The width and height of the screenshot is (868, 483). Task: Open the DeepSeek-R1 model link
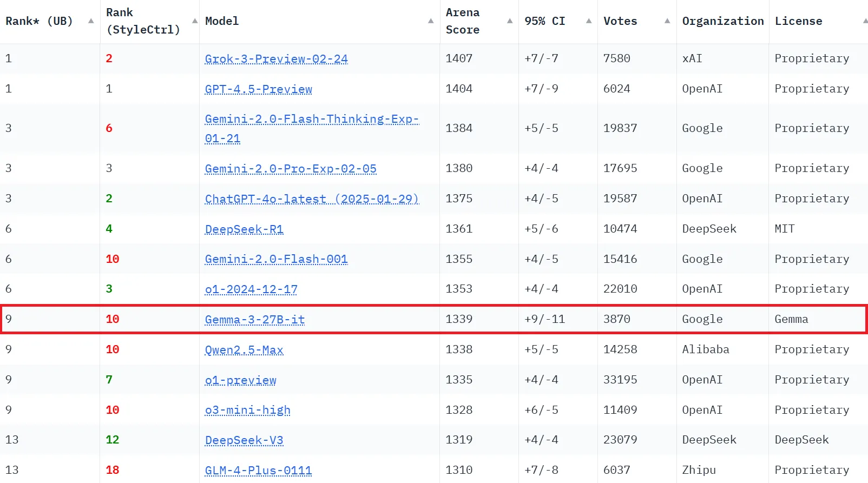pos(244,229)
